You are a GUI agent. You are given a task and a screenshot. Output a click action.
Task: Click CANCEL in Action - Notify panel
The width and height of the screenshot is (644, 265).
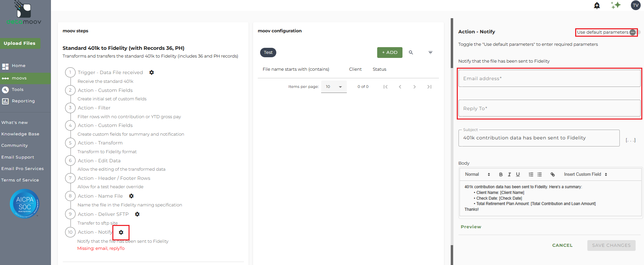tap(562, 245)
